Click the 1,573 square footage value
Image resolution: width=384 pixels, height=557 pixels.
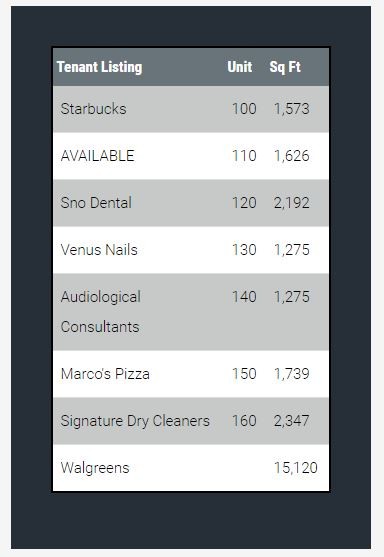click(x=292, y=109)
